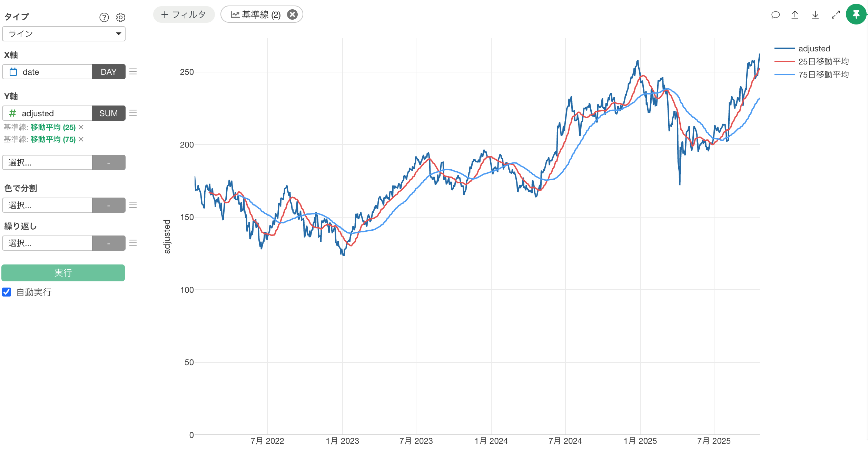Toggle 25日移動平均 legend entry
868x451 pixels.
(823, 61)
